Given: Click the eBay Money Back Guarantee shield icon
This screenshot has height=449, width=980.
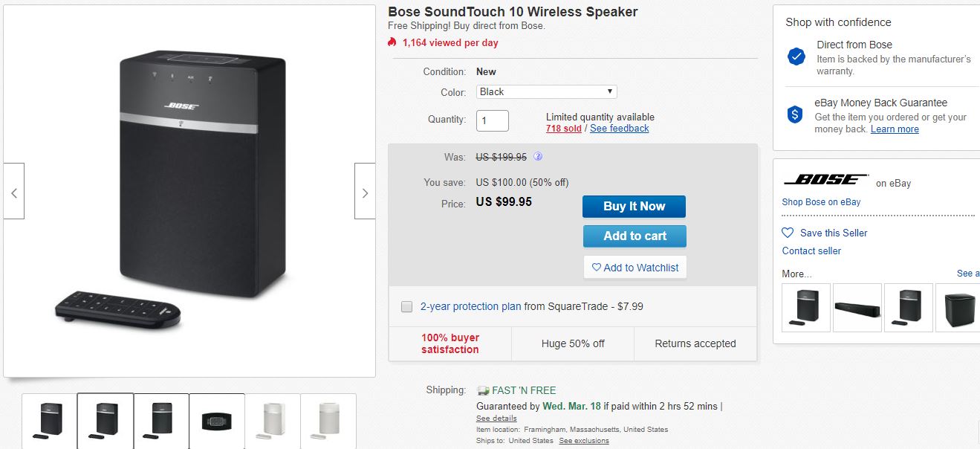Looking at the screenshot, I should (x=796, y=114).
